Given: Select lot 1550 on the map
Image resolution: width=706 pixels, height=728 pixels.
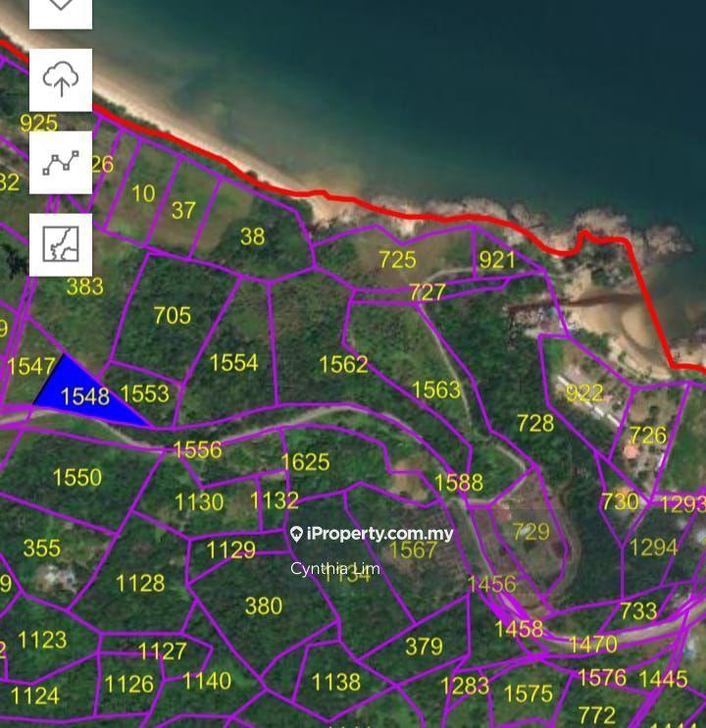Looking at the screenshot, I should click(76, 477).
